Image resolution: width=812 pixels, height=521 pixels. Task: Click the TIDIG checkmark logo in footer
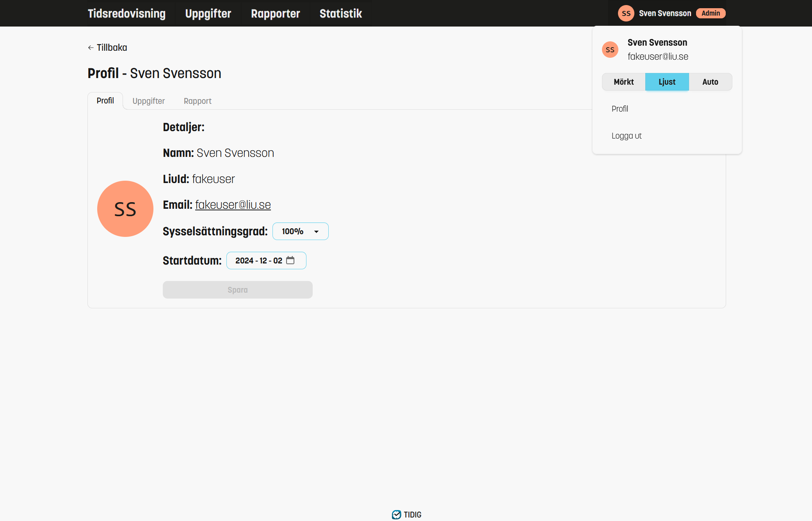pyautogui.click(x=396, y=514)
